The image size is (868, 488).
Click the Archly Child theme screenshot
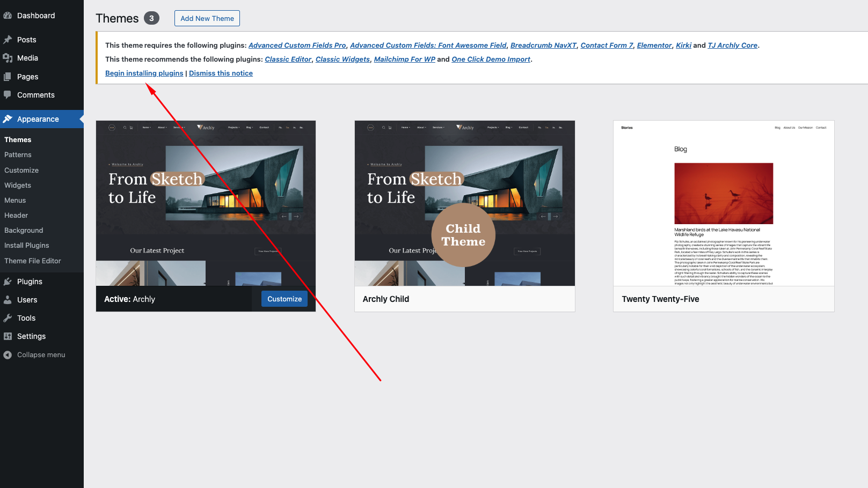click(x=465, y=203)
